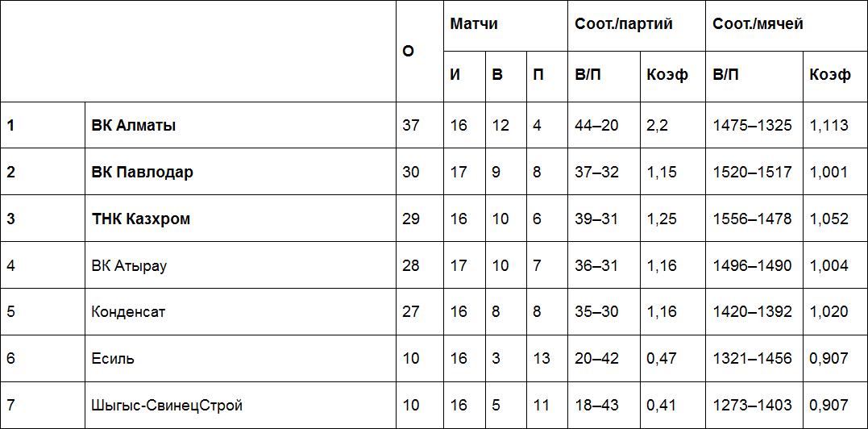Image resolution: width=868 pixels, height=429 pixels.
Task: Select the ВК Павлодар team cell
Action: pos(143,173)
